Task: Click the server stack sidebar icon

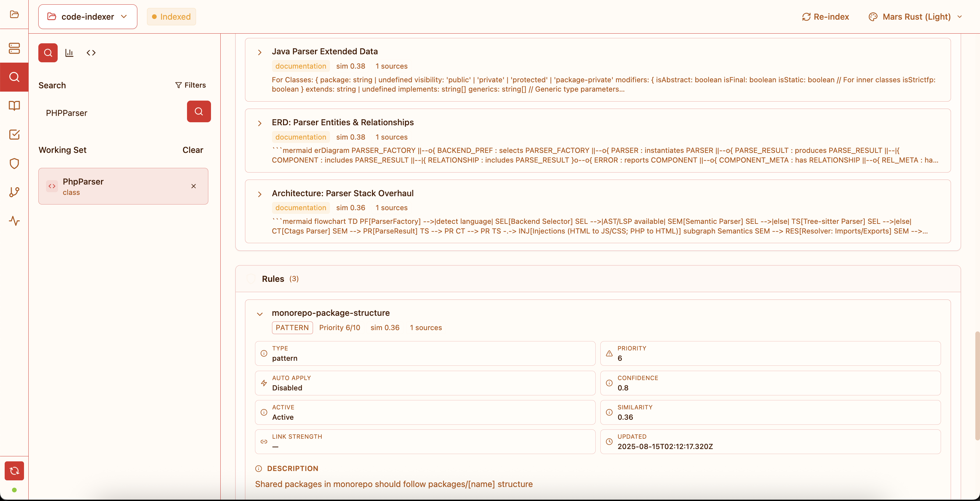Action: (14, 48)
